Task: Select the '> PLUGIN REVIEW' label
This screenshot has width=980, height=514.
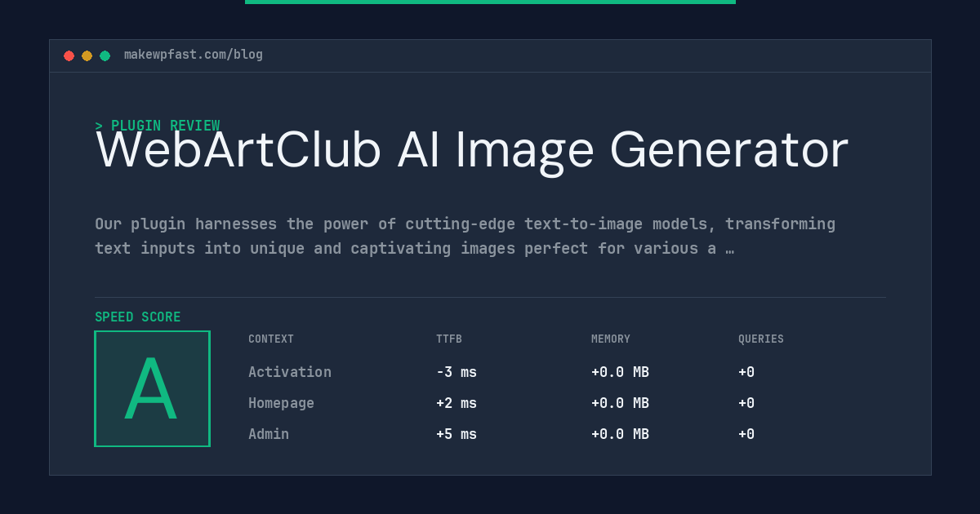Action: click(x=158, y=126)
